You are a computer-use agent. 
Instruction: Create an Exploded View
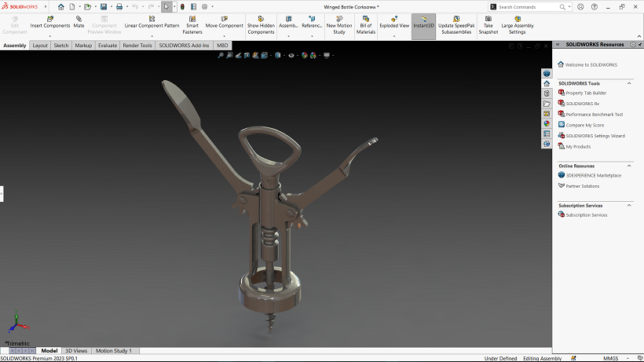(394, 22)
